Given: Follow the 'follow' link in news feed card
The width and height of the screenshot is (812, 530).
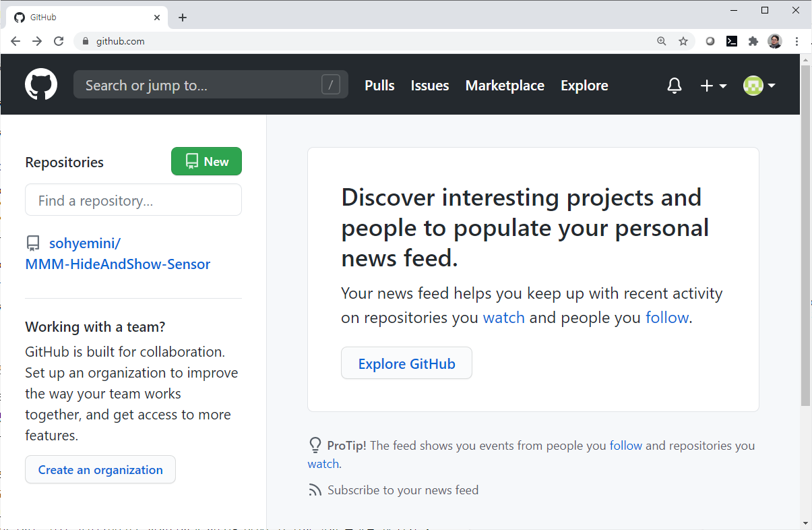Looking at the screenshot, I should [667, 318].
